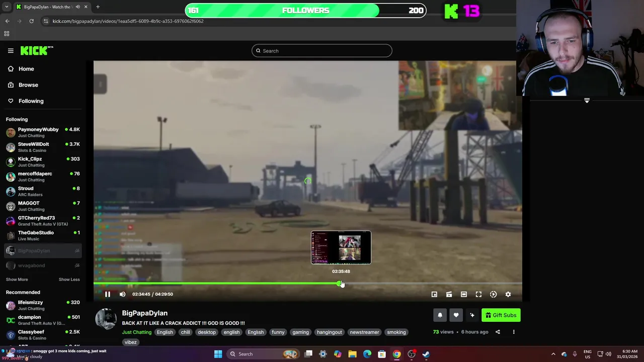The image size is (644, 362).
Task: Click the Kick search field
Action: click(322, 51)
